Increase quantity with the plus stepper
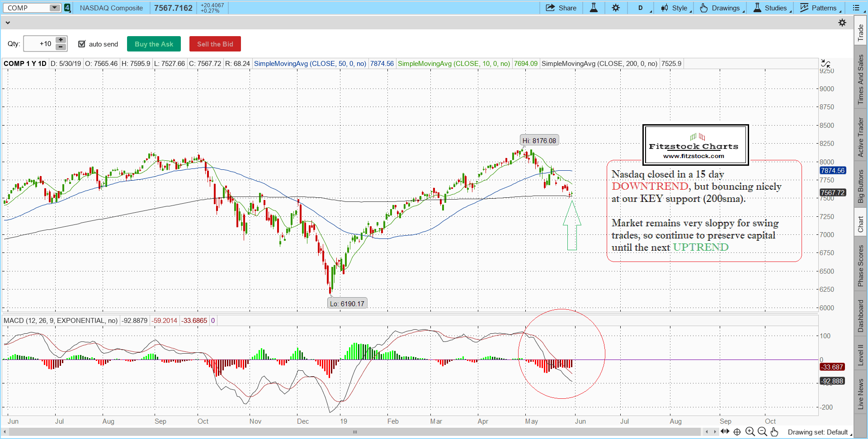The width and height of the screenshot is (868, 439). pyautogui.click(x=61, y=40)
